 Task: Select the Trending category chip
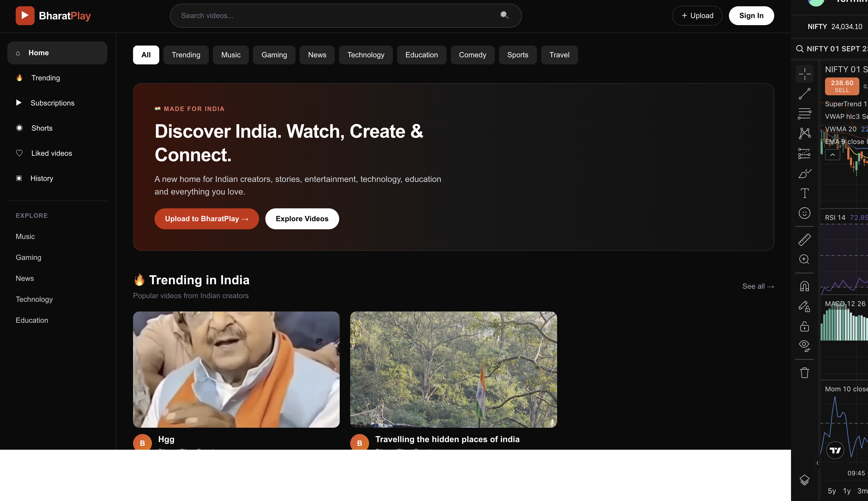(186, 55)
